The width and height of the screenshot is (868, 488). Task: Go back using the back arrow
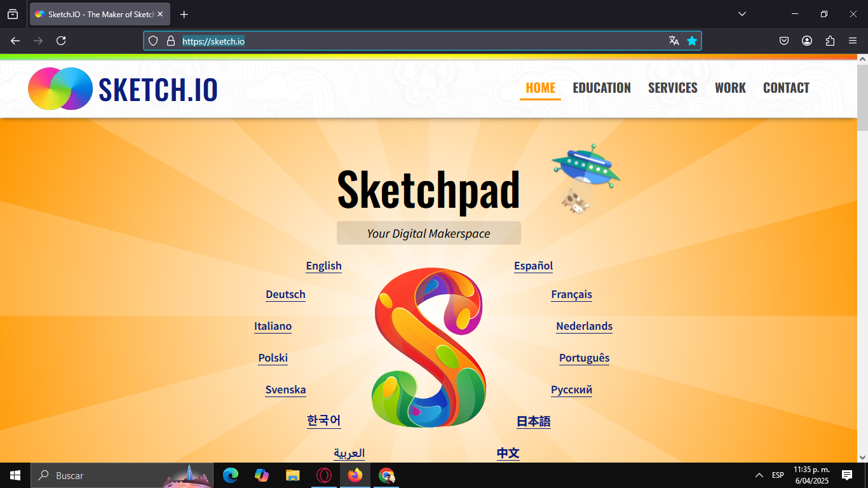click(15, 41)
